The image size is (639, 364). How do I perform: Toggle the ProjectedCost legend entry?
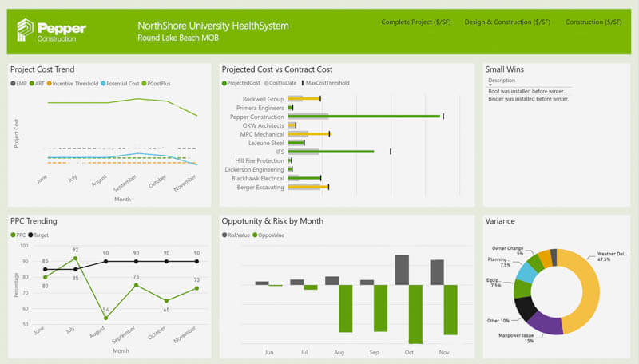pos(240,83)
